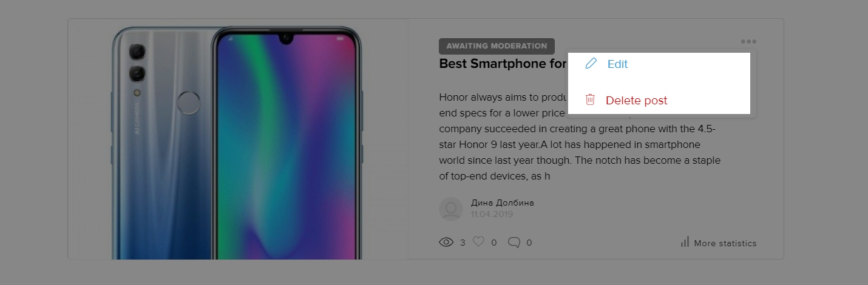Click the views count number 3

click(x=463, y=243)
